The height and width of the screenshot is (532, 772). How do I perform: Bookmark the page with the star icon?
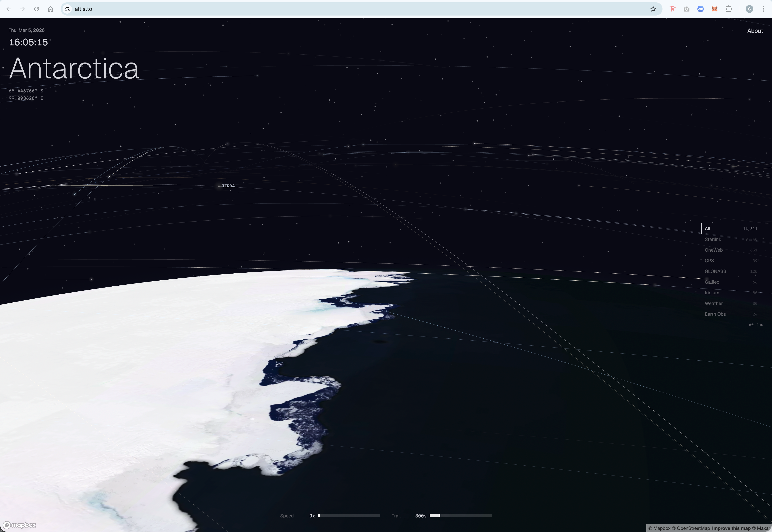[653, 9]
